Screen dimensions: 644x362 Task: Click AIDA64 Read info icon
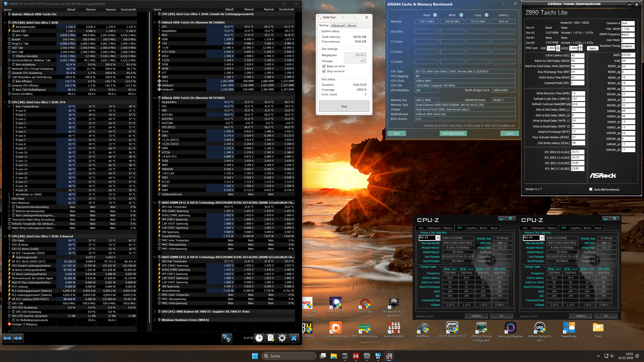click(435, 15)
